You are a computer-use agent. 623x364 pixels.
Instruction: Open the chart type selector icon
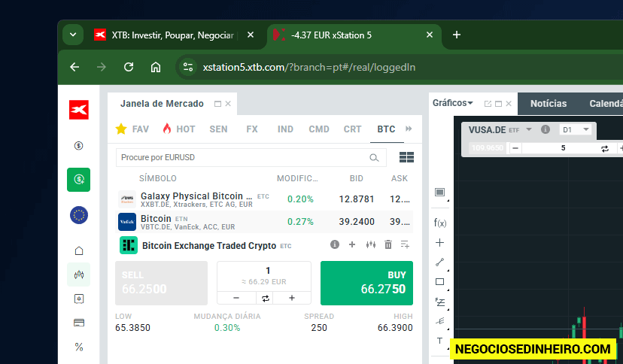click(x=440, y=192)
